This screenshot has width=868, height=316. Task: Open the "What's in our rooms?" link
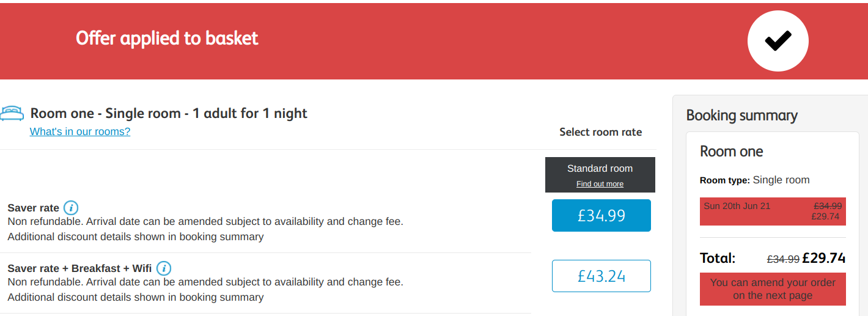click(x=80, y=131)
